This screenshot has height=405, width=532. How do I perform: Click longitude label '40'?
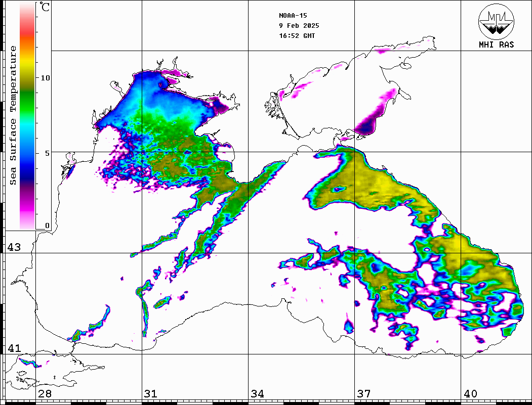[470, 394]
